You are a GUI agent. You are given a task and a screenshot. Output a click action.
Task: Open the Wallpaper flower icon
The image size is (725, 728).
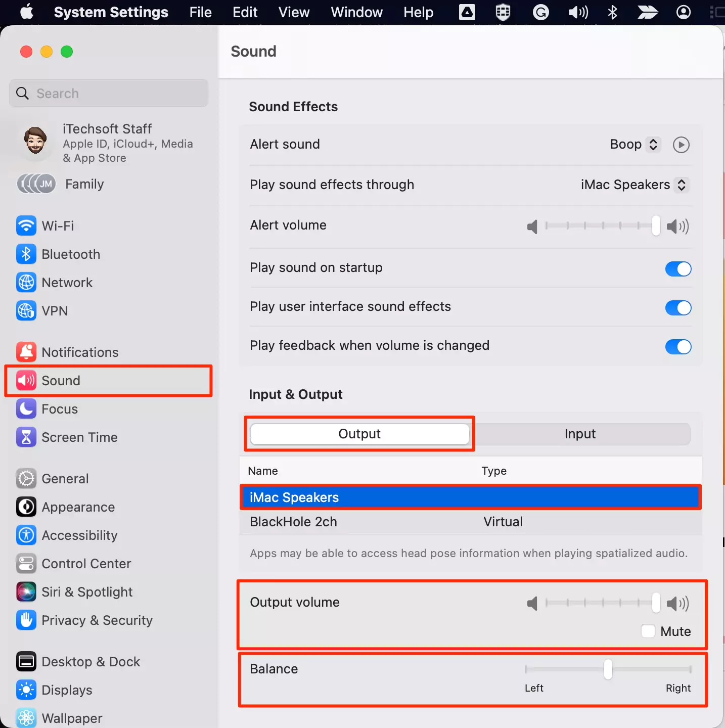click(x=26, y=717)
